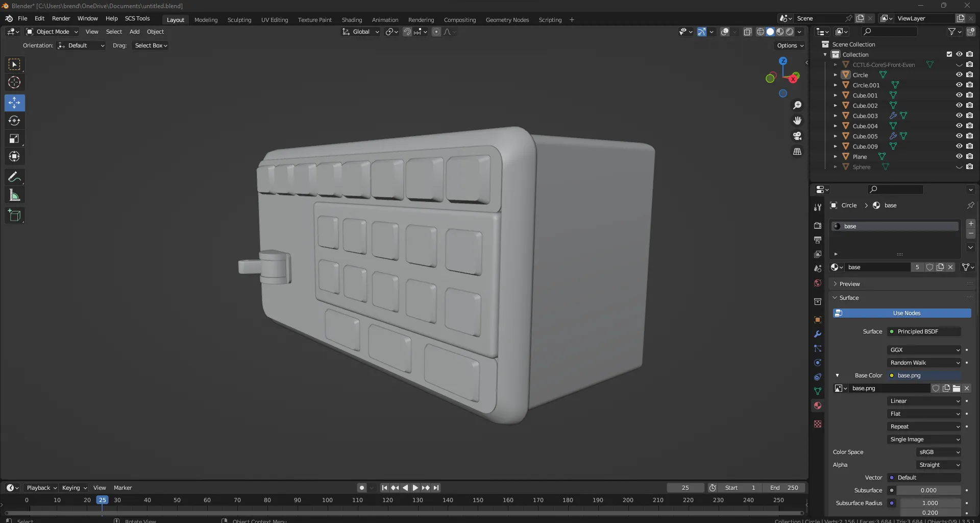Open the Render menu

pyautogui.click(x=61, y=18)
